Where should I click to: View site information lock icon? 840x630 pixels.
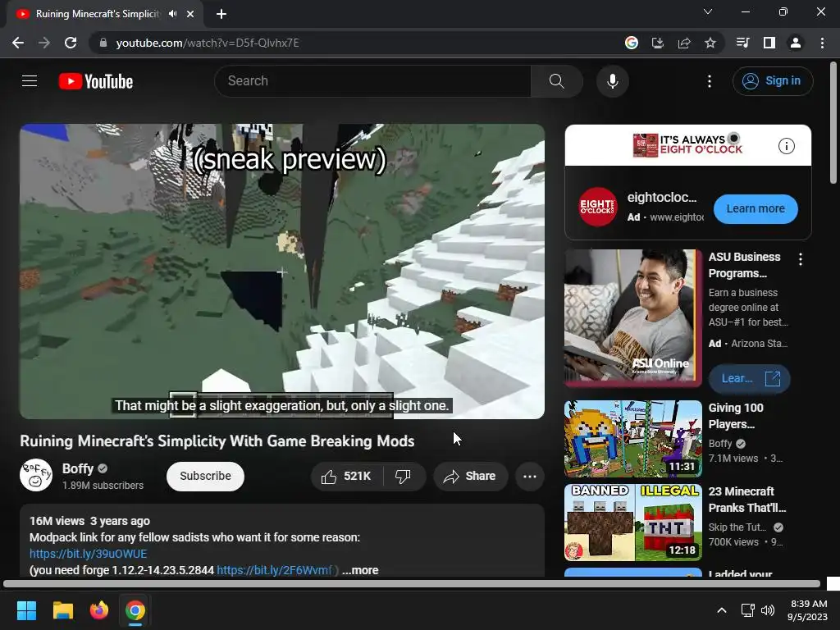[103, 43]
